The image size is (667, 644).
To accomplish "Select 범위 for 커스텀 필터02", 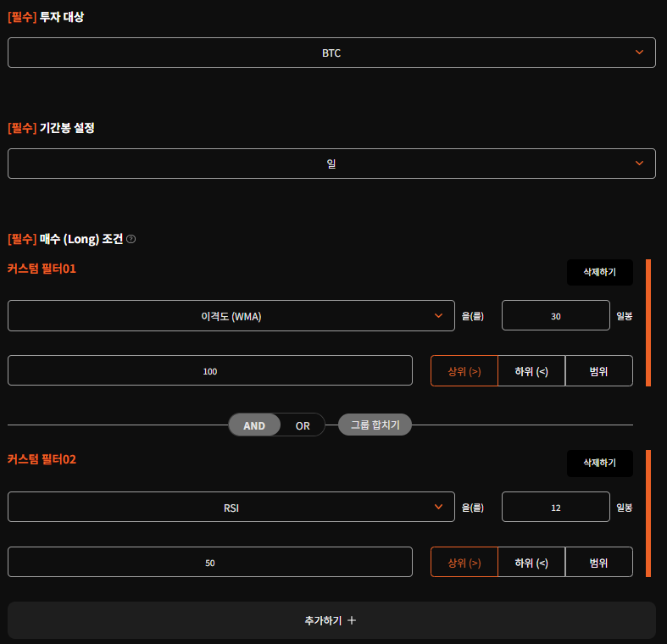I will (x=599, y=563).
